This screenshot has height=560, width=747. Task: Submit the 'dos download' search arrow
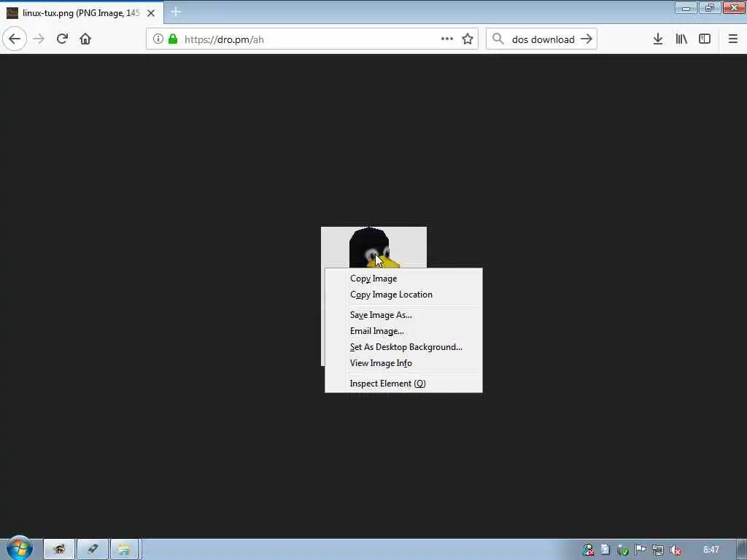(587, 39)
